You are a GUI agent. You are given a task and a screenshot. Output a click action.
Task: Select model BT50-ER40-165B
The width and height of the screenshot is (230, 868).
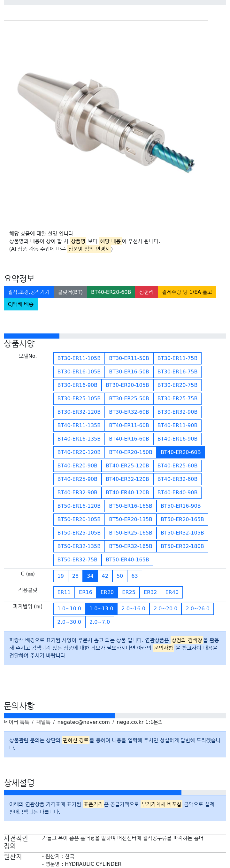(x=127, y=560)
